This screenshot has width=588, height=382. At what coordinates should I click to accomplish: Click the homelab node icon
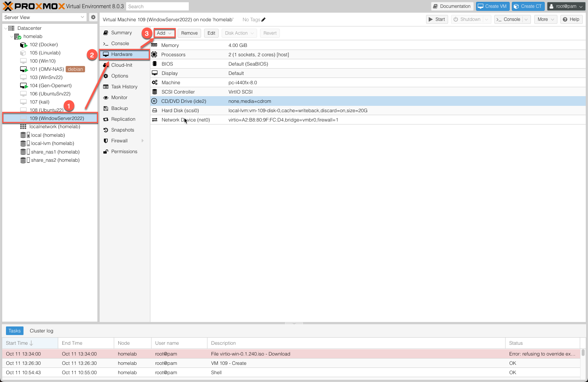pos(18,37)
